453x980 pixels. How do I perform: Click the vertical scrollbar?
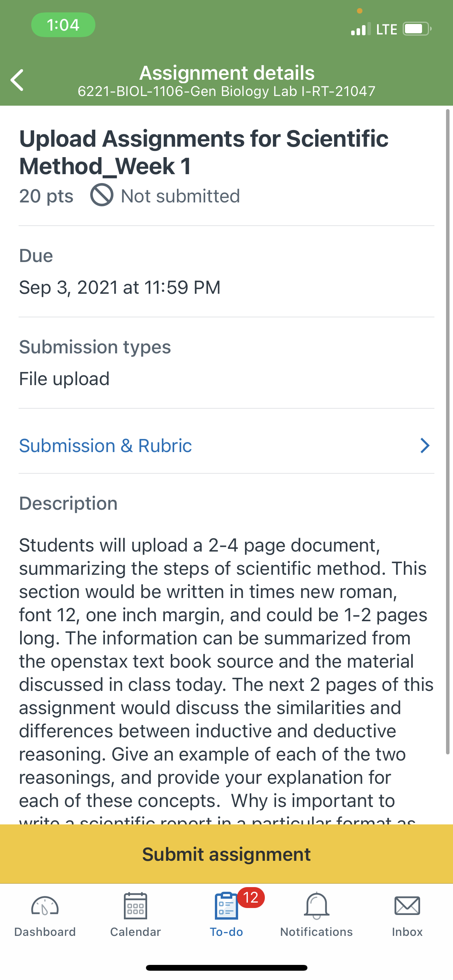448,432
